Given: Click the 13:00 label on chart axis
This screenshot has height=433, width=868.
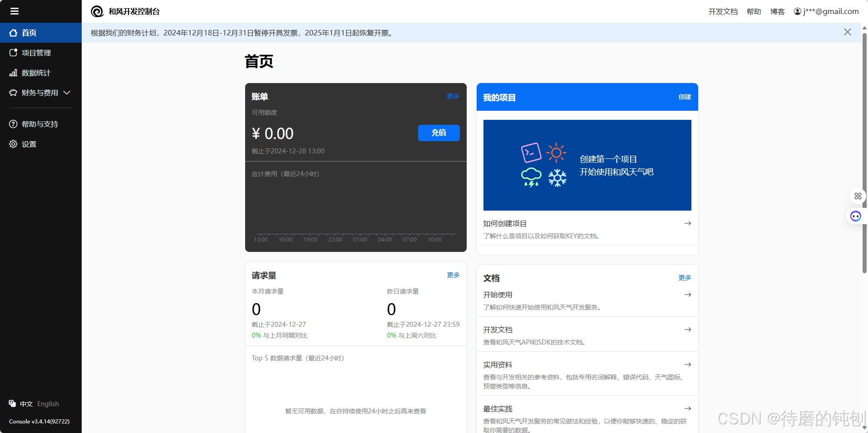Looking at the screenshot, I should (261, 239).
